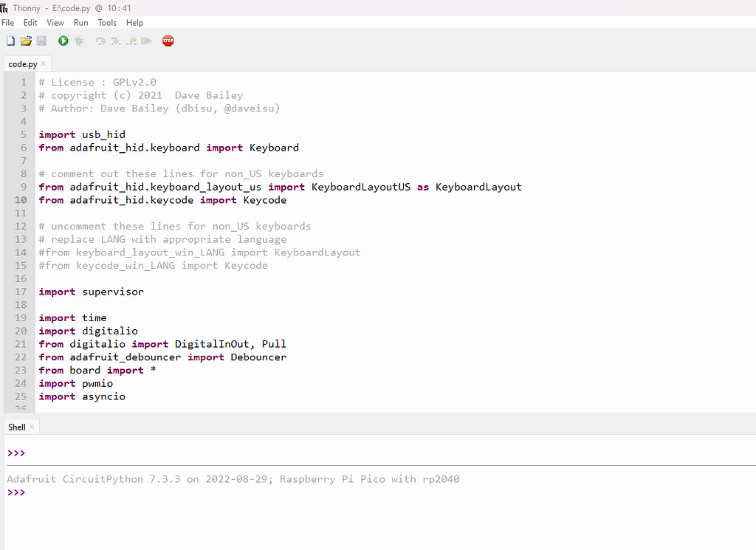Image resolution: width=756 pixels, height=550 pixels.
Task: Debug the current script with the bug icon
Action: point(79,41)
